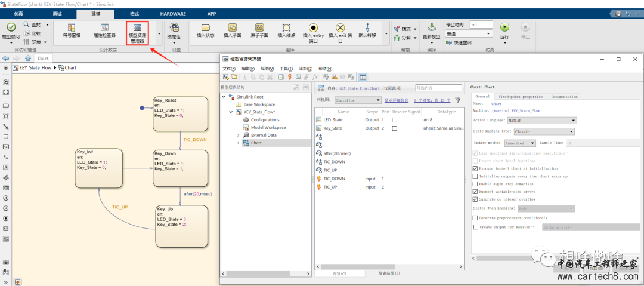This screenshot has width=644, height=286.
Task: Click the 查找 find tool
Action: click(33, 24)
